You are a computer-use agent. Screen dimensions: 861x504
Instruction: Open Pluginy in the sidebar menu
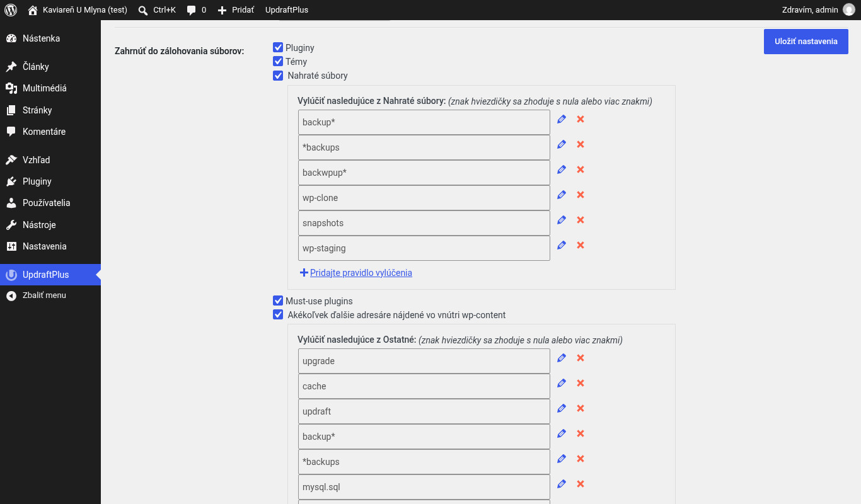[x=50, y=181]
